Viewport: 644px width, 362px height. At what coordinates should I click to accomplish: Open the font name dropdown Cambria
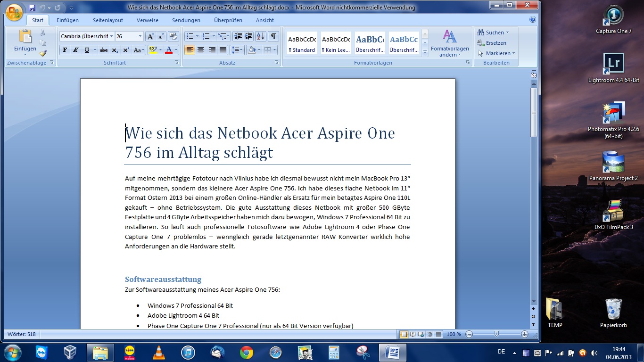click(x=111, y=36)
